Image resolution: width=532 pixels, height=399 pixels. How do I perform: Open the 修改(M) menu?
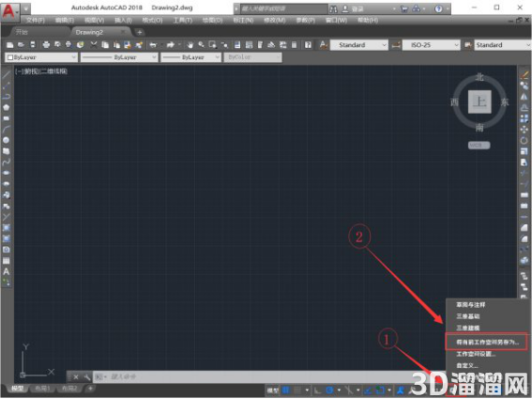pyautogui.click(x=275, y=21)
